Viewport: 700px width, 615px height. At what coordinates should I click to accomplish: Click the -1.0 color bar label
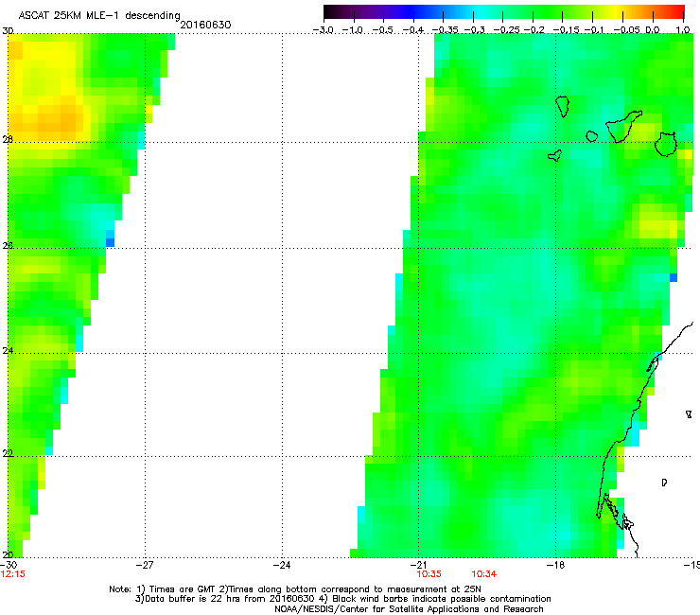pos(353,30)
